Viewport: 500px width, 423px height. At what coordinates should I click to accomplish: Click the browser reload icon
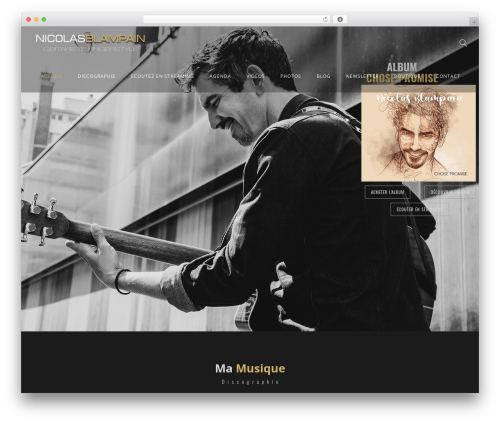pyautogui.click(x=325, y=20)
